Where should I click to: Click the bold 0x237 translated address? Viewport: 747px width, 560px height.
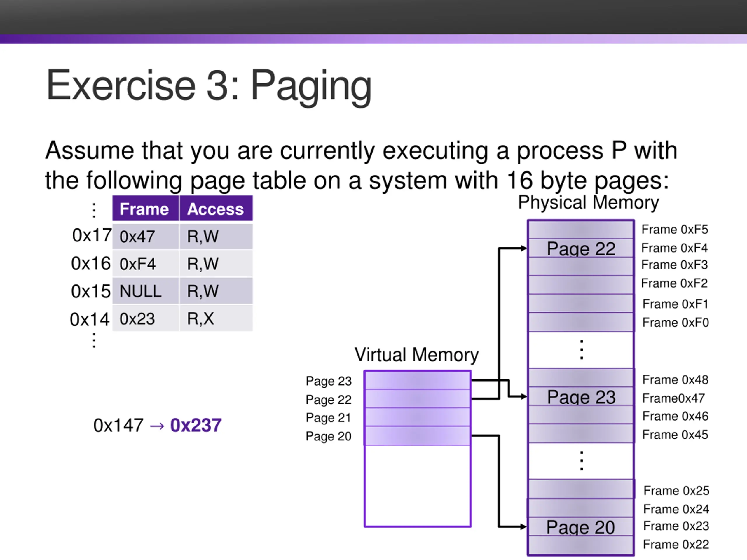click(196, 425)
